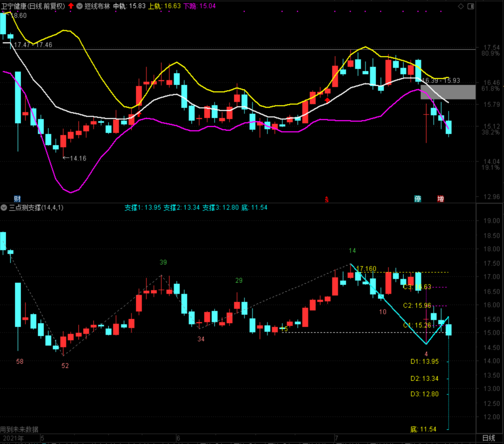This screenshot has height=444, width=504.
Task: Click the 中轨: 15.83 value
Action: [129, 6]
